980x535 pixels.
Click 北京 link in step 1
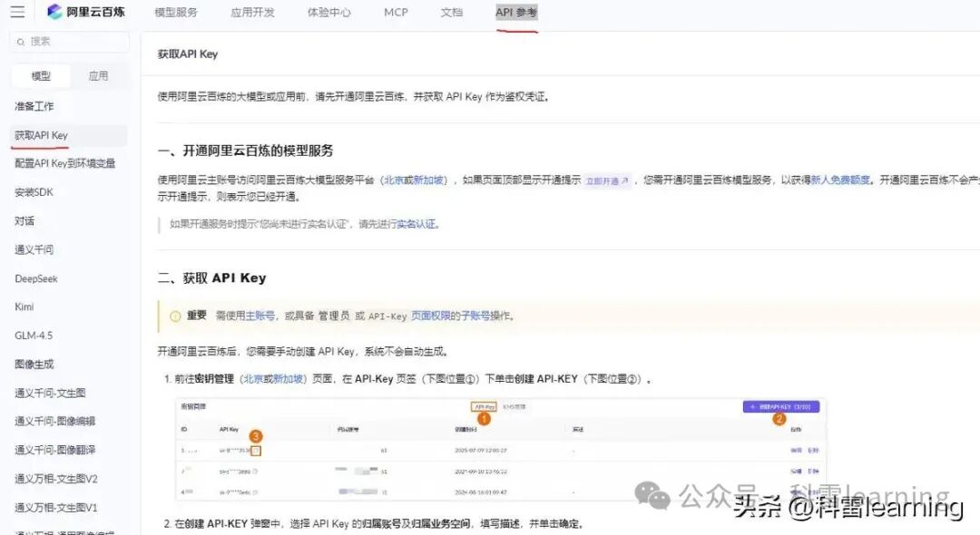pyautogui.click(x=253, y=379)
